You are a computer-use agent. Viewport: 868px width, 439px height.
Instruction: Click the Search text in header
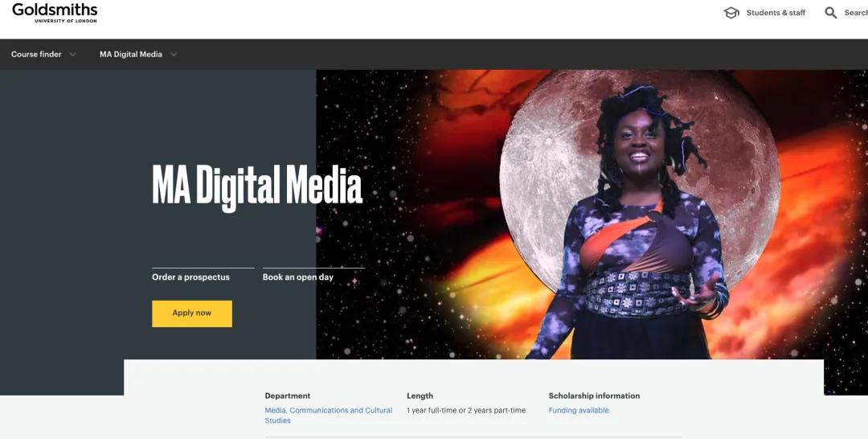click(855, 13)
